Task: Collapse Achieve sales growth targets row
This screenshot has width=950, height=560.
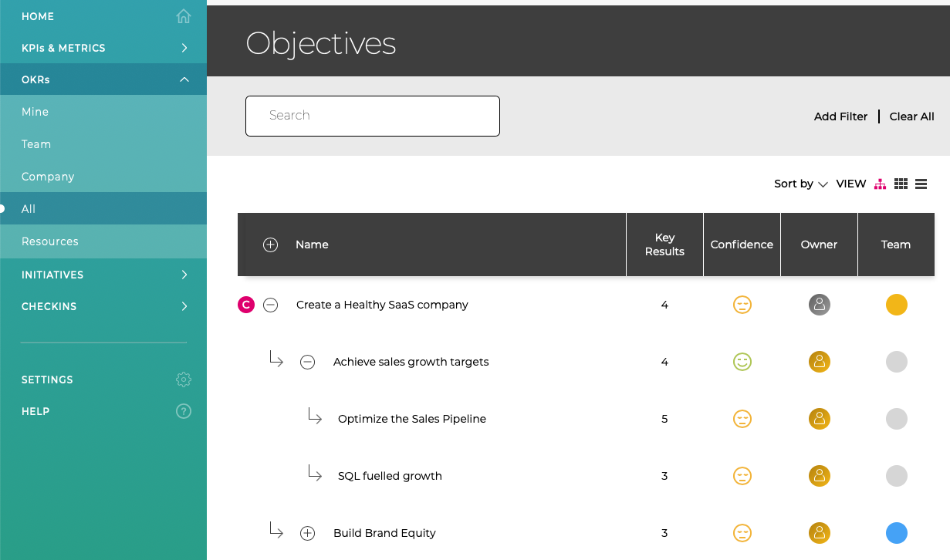Action: [x=307, y=362]
